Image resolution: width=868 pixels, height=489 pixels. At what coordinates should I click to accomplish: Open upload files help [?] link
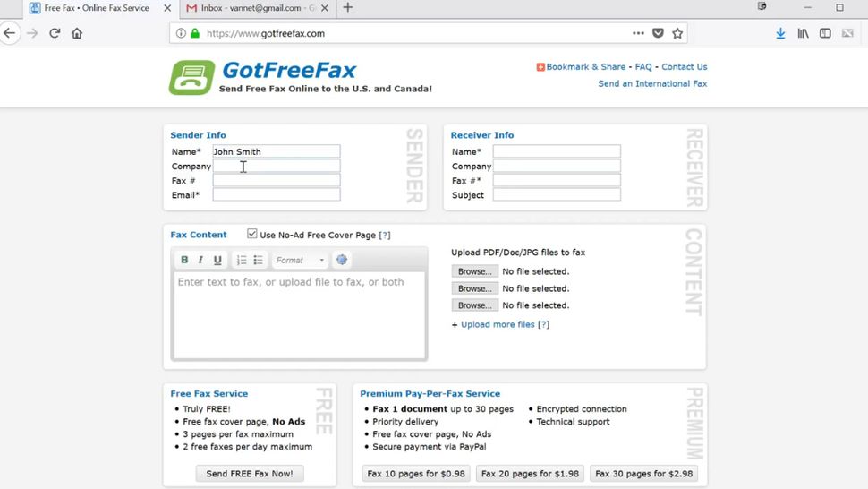coord(543,324)
